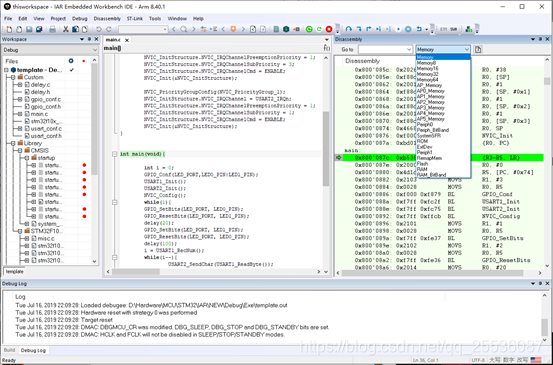Viewport: 553px width, 365px height.
Task: Redo the last undone edit
Action: click(109, 29)
